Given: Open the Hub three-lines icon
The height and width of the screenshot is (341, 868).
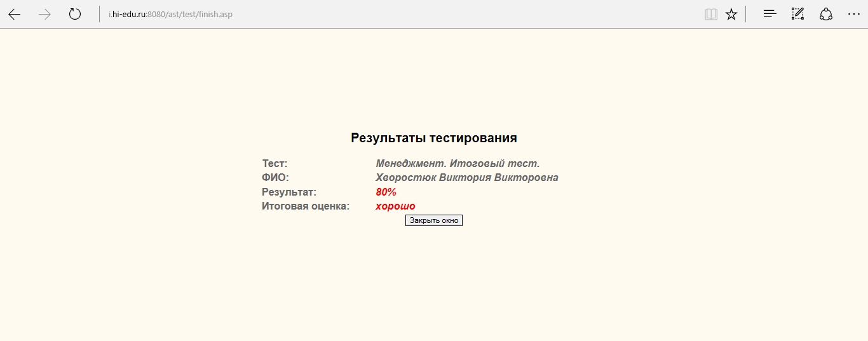Looking at the screenshot, I should pyautogui.click(x=770, y=14).
